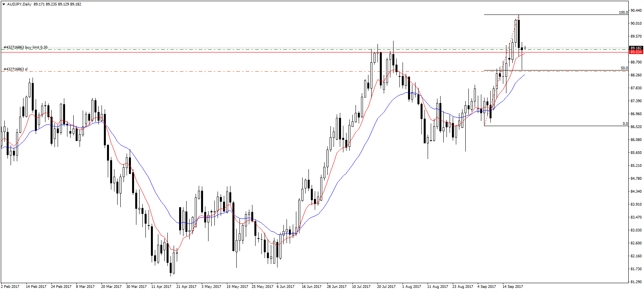Click the 88.260 price axis value
This screenshot has width=644, height=291.
click(x=636, y=75)
